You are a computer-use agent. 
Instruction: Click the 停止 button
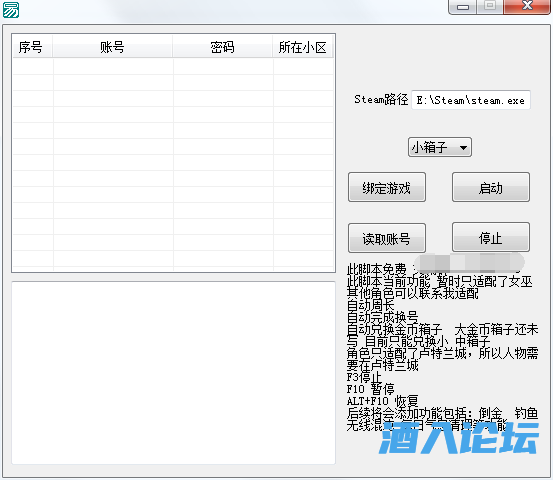click(x=491, y=237)
